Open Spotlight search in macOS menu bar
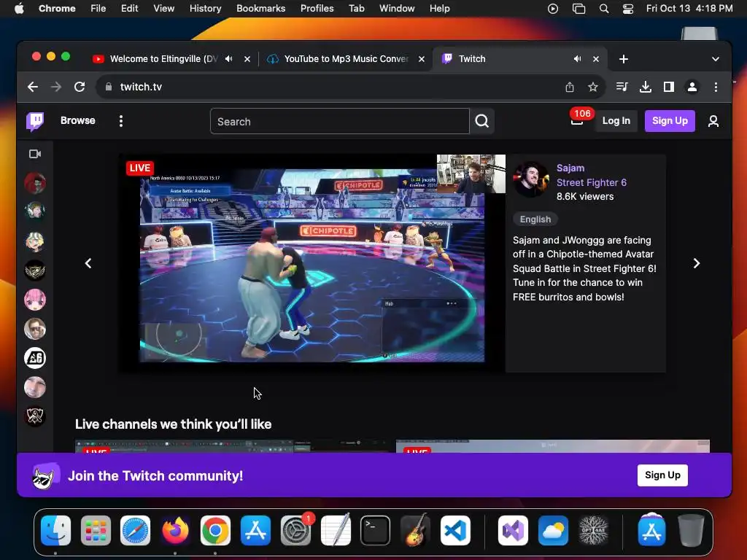747x560 pixels. click(x=603, y=8)
